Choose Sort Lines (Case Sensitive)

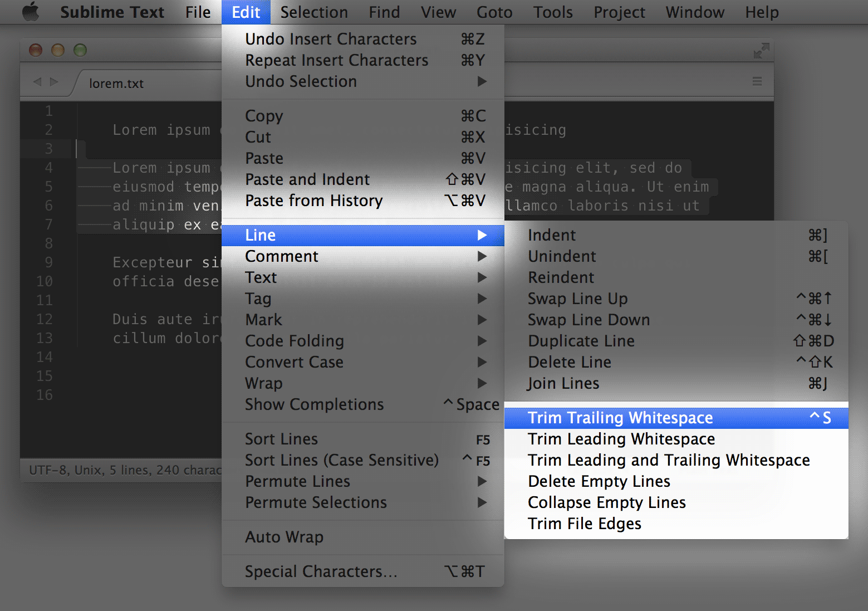pyautogui.click(x=363, y=460)
